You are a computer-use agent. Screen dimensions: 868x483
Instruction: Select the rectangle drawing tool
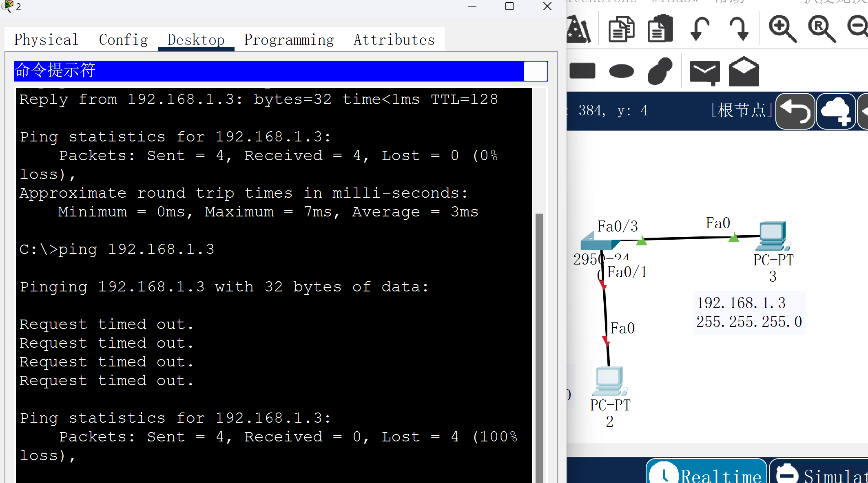(x=582, y=71)
